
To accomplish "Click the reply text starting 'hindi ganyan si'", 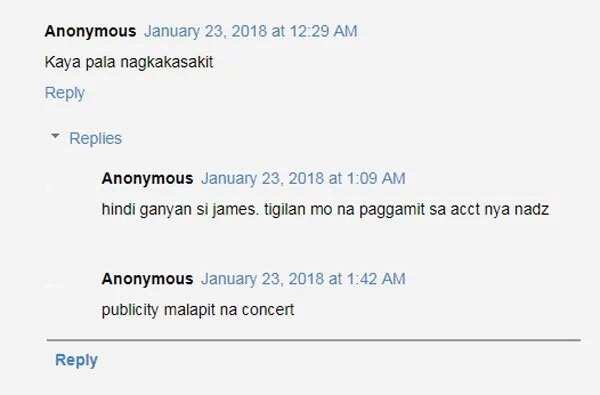I will (325, 210).
